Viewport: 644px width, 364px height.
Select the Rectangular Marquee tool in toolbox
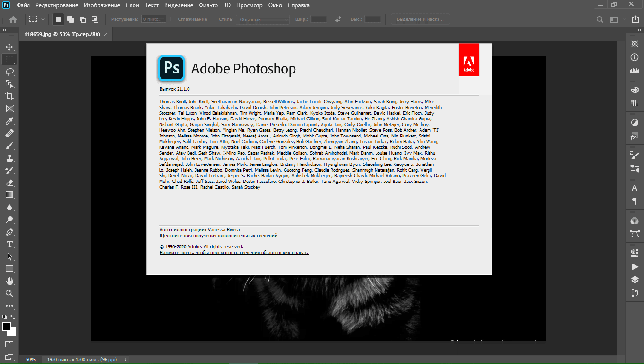(9, 59)
